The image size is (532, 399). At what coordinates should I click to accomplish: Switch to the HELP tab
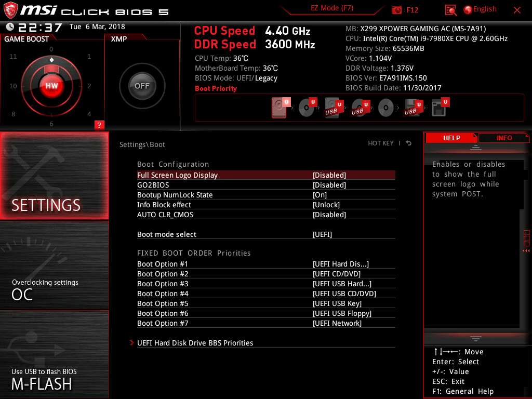coord(451,138)
